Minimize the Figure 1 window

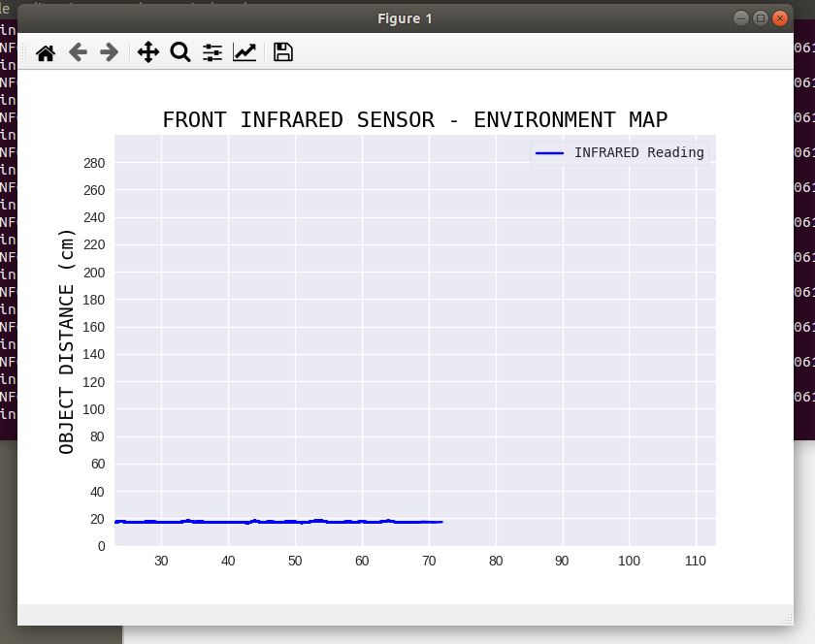pos(740,18)
